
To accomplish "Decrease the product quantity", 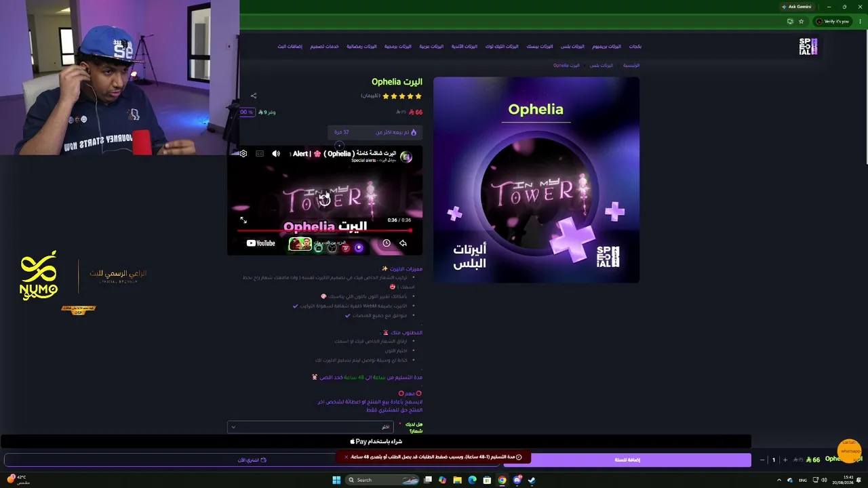I will [762, 460].
